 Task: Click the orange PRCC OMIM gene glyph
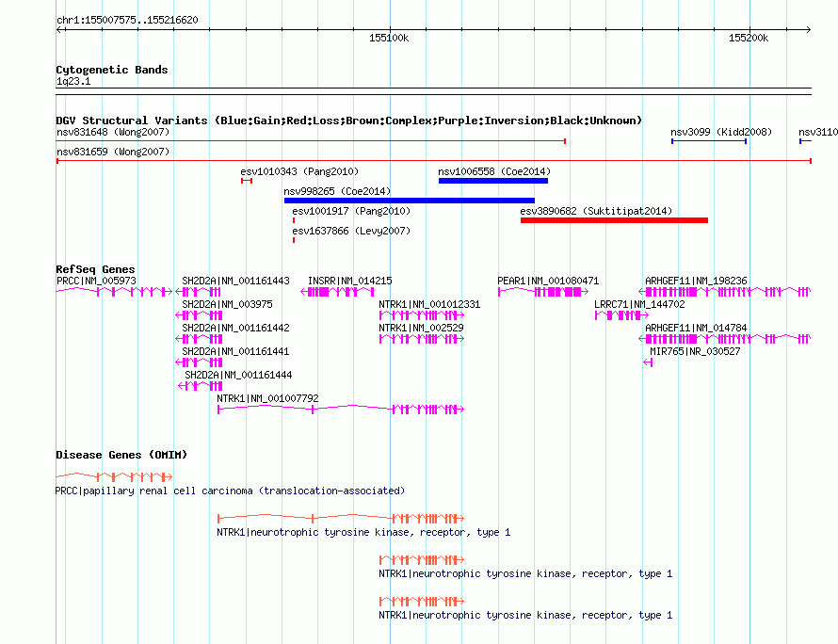[x=114, y=476]
